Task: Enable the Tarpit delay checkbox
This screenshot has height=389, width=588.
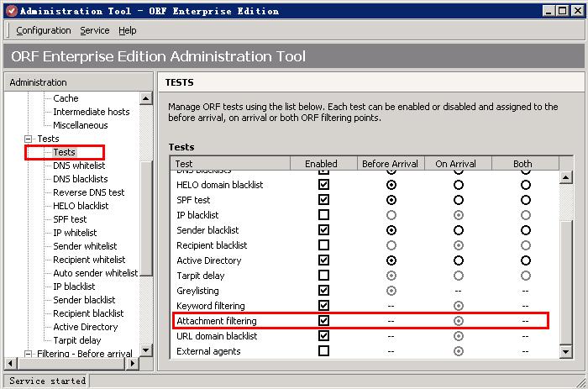Action: click(x=324, y=276)
